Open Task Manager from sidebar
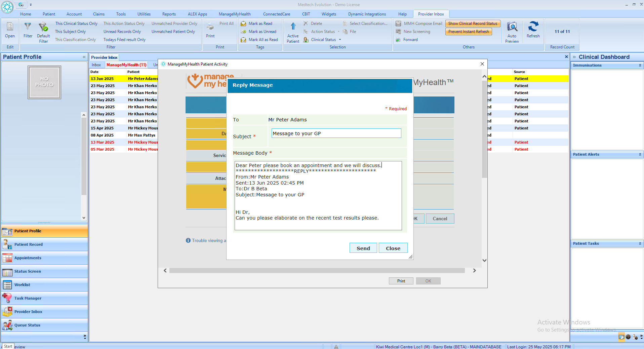The height and width of the screenshot is (349, 644). tap(28, 298)
